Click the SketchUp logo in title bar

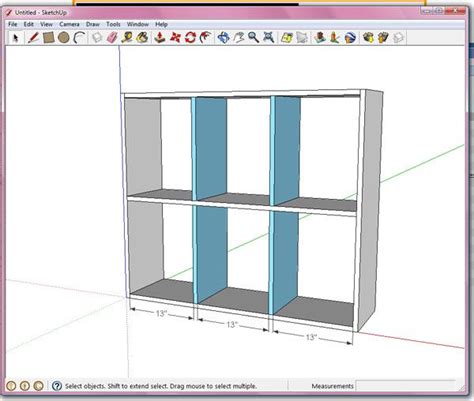coord(9,12)
